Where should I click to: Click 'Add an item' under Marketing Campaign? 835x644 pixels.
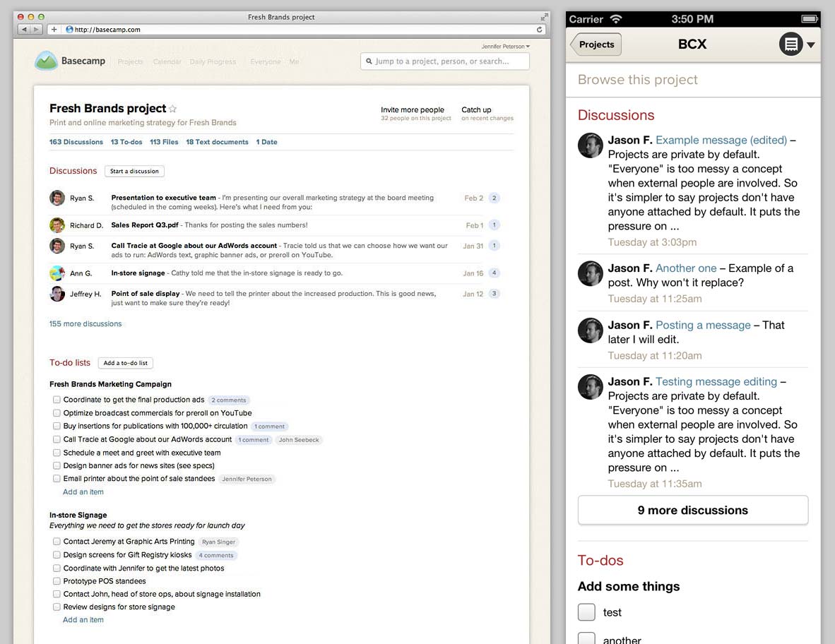tap(83, 491)
